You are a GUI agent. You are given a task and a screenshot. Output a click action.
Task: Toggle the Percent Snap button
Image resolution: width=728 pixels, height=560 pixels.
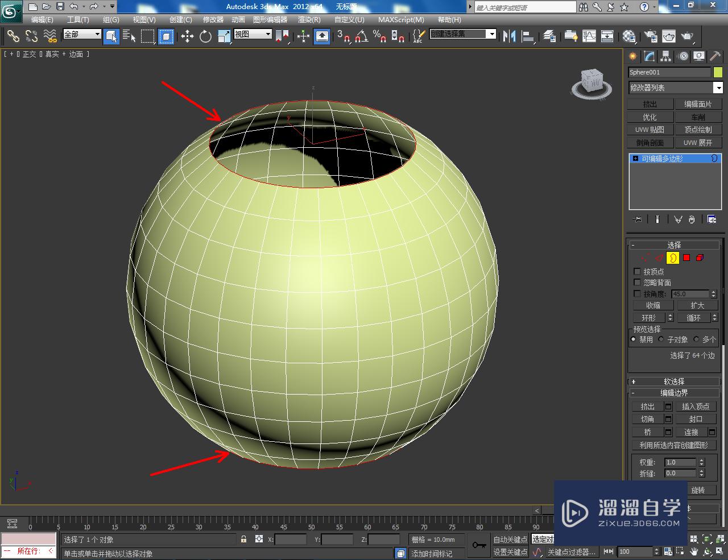(x=380, y=36)
